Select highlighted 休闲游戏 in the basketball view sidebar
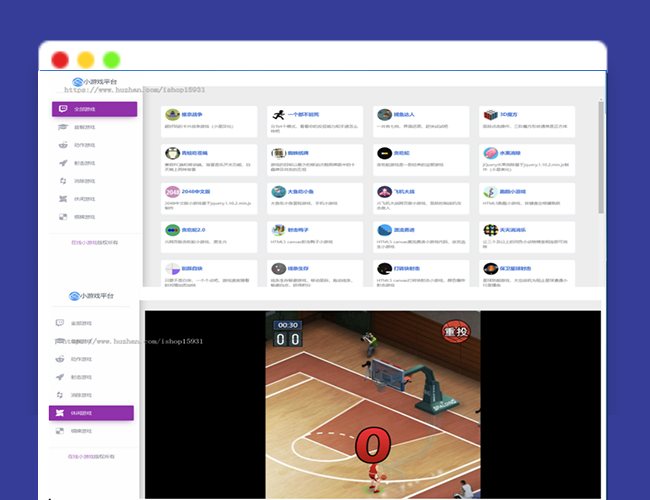 click(x=91, y=413)
